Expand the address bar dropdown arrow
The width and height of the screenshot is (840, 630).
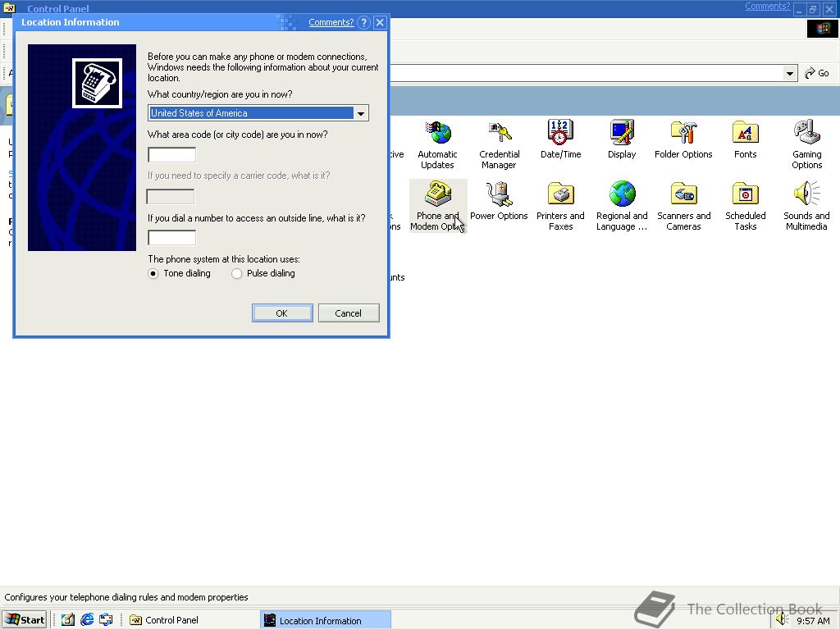pos(790,73)
